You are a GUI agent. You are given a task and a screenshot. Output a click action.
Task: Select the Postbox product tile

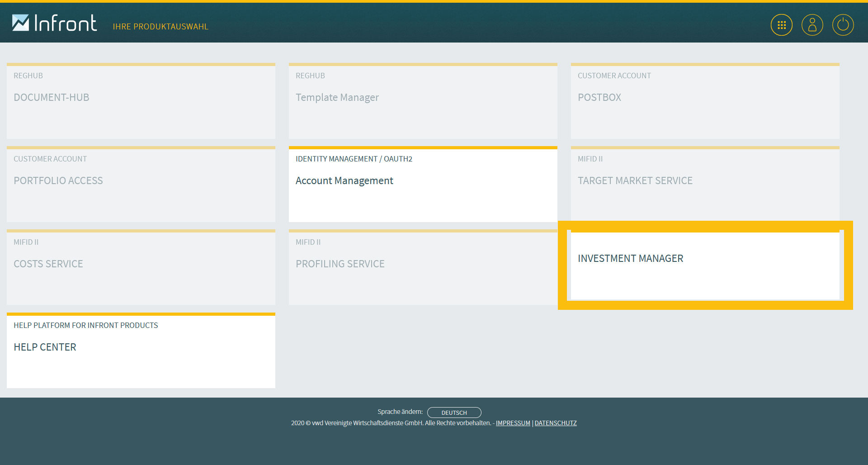(705, 101)
